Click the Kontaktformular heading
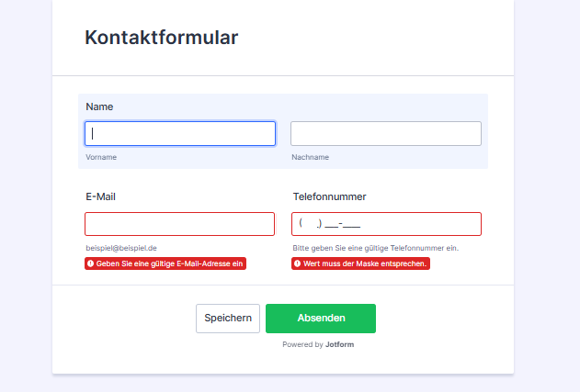The height and width of the screenshot is (392, 580). pos(162,38)
